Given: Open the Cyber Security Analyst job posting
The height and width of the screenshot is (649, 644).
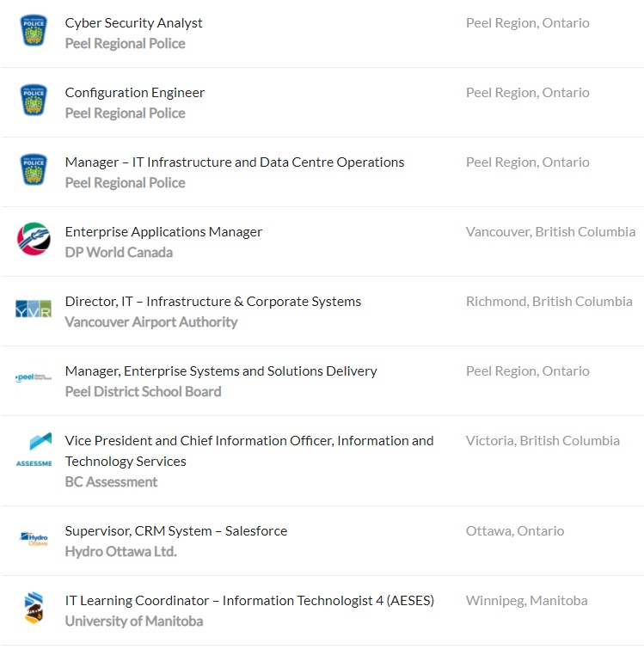Looking at the screenshot, I should [134, 23].
